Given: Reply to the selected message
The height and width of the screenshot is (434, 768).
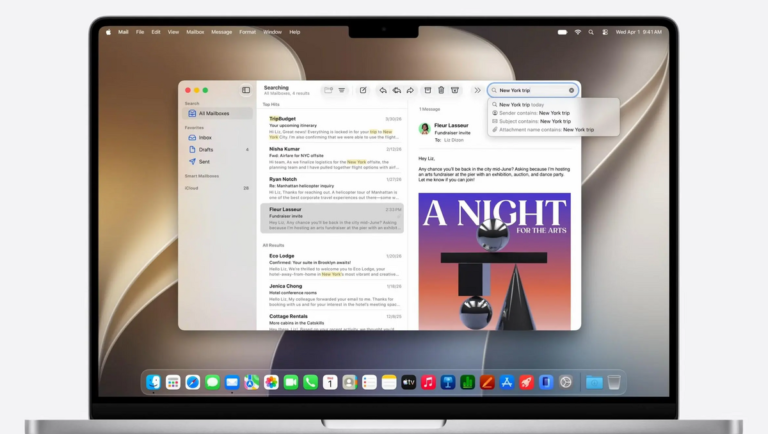Looking at the screenshot, I should (383, 90).
